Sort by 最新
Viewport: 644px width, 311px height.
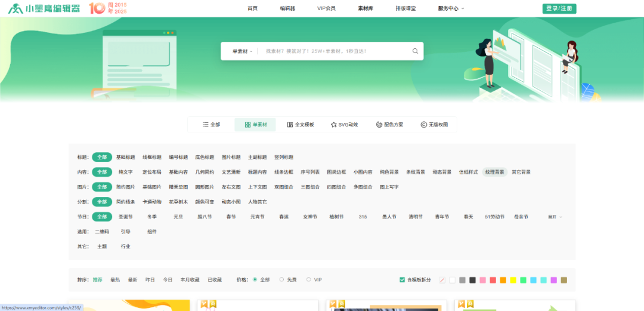pos(132,280)
